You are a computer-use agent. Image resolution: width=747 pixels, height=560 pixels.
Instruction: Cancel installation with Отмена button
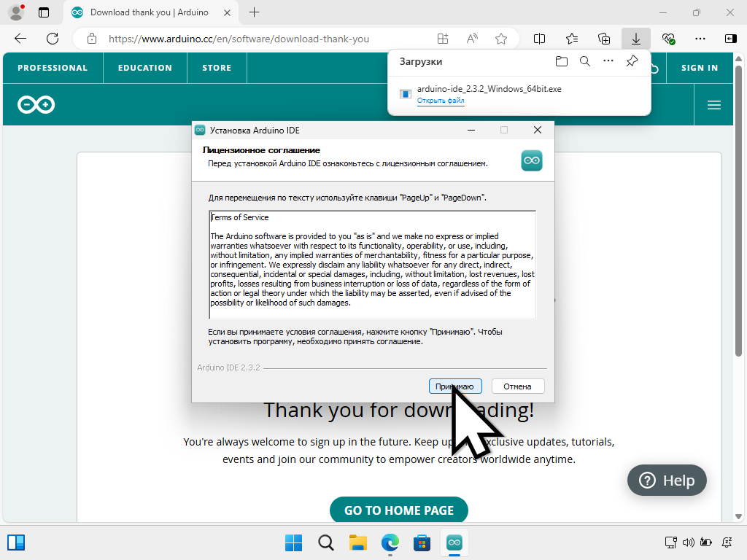(517, 386)
